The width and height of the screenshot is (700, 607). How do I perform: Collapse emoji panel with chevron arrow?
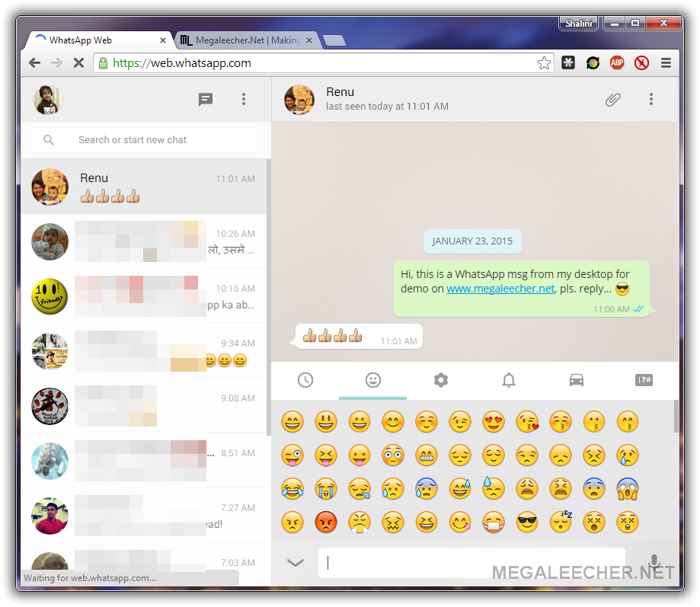295,562
